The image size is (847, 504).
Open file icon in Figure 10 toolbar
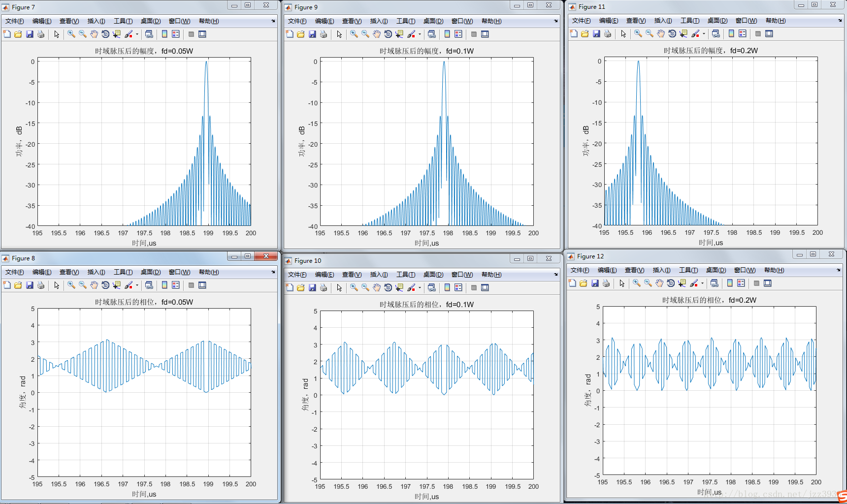301,287
